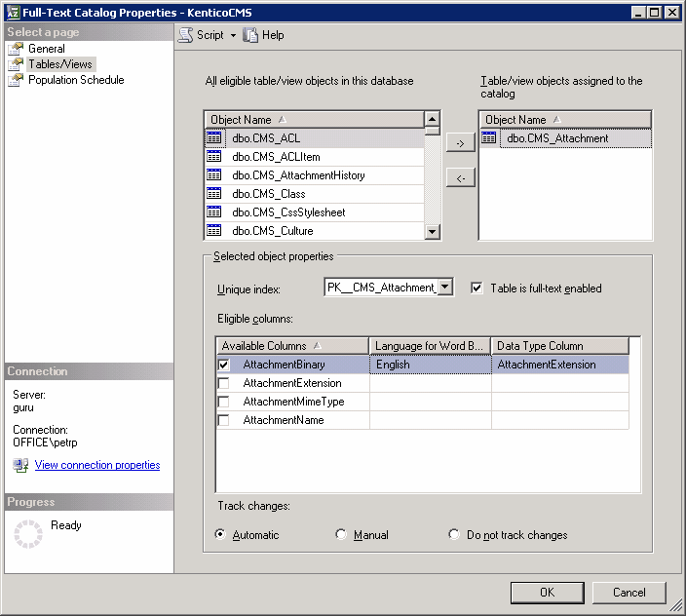Click the remove arrow button (<-)

pos(460,178)
